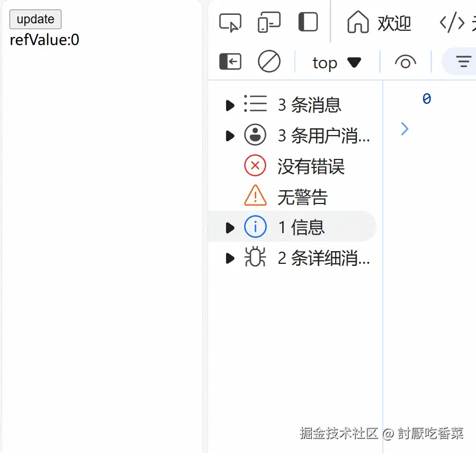Expand the 1 信息 group

pos(230,228)
